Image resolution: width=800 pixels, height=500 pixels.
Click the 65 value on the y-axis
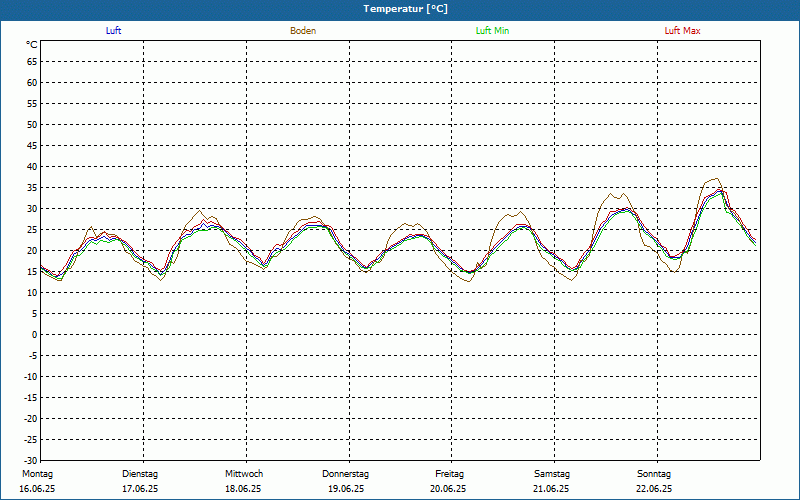click(x=32, y=61)
